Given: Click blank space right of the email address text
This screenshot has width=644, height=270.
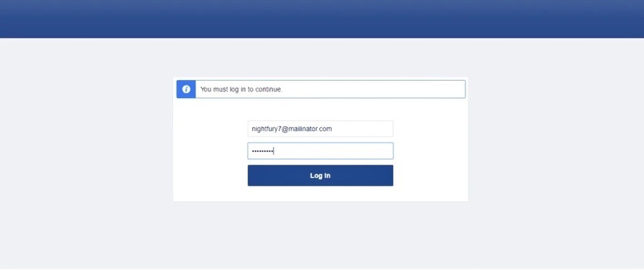Looking at the screenshot, I should point(362,129).
